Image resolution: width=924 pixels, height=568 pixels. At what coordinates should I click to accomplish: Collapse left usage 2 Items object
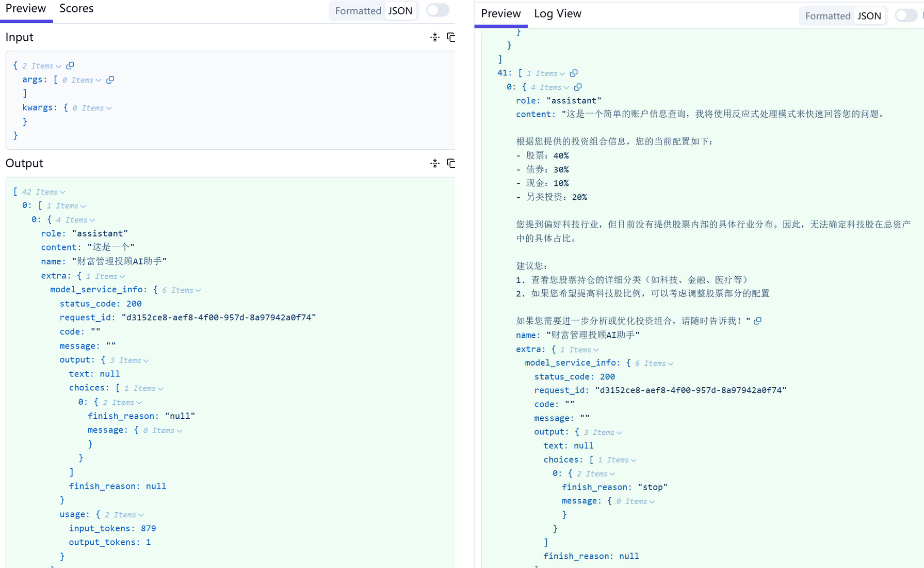[141, 515]
